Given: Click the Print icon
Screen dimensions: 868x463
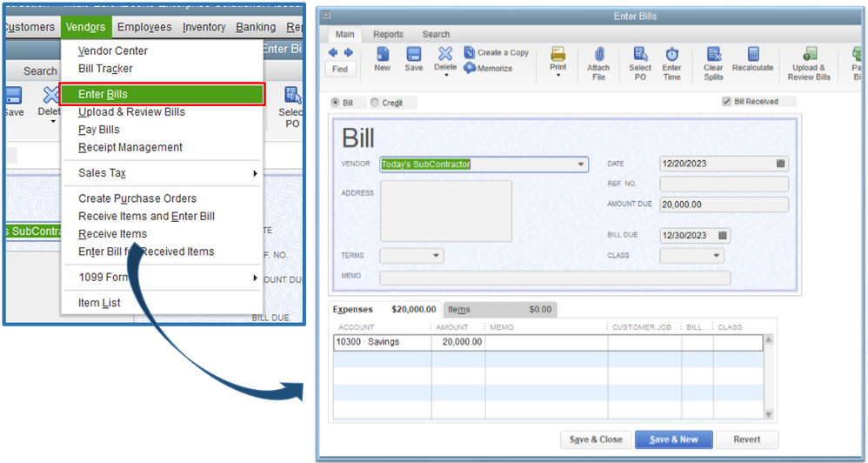Looking at the screenshot, I should pyautogui.click(x=558, y=54).
